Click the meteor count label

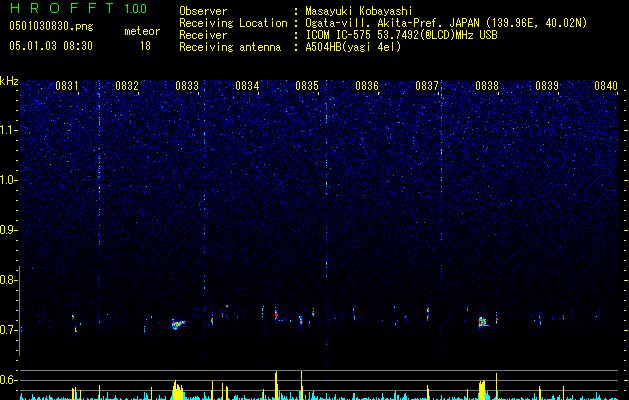click(x=142, y=31)
